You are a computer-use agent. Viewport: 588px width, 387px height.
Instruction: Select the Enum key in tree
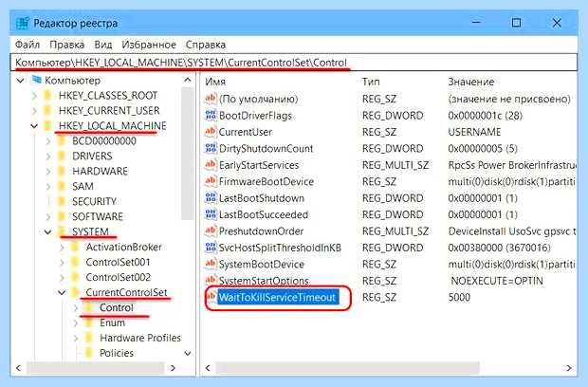click(x=112, y=322)
